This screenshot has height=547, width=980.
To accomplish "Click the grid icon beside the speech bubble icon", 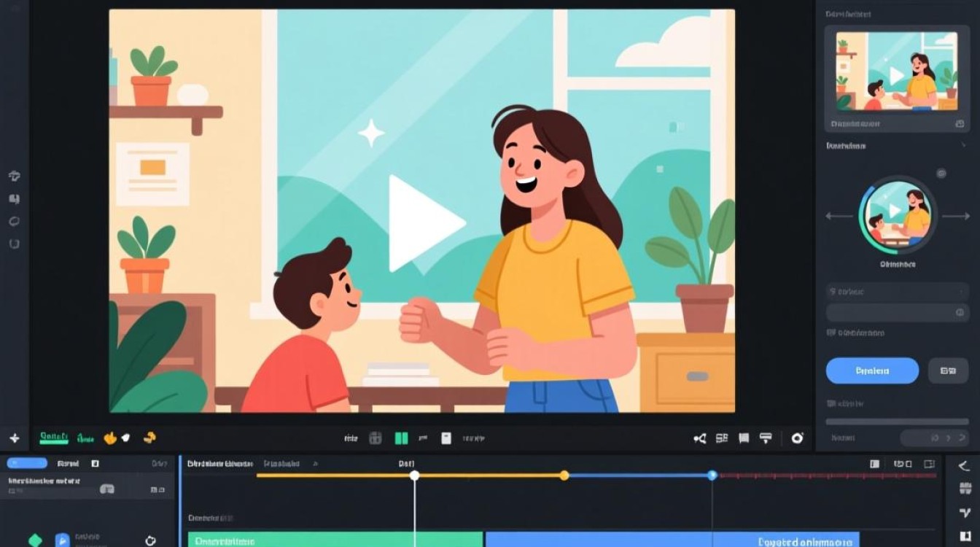I will pos(722,438).
